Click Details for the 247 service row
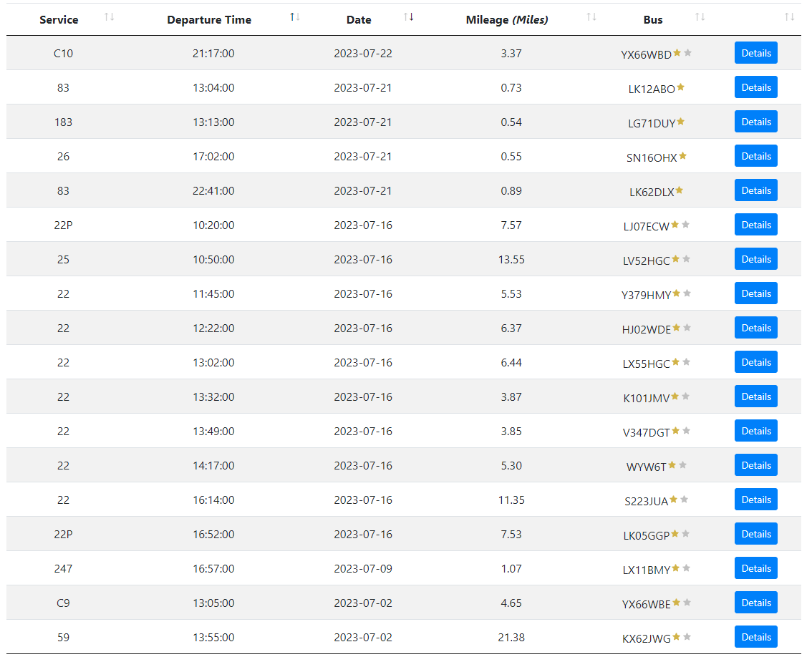812x657 pixels. tap(755, 568)
